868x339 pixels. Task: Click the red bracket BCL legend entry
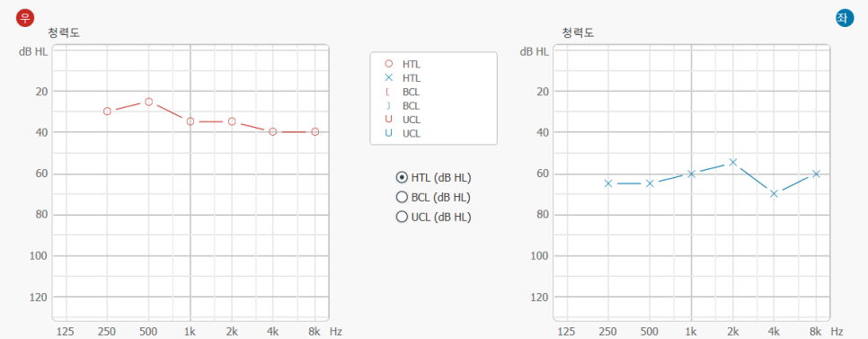point(403,92)
